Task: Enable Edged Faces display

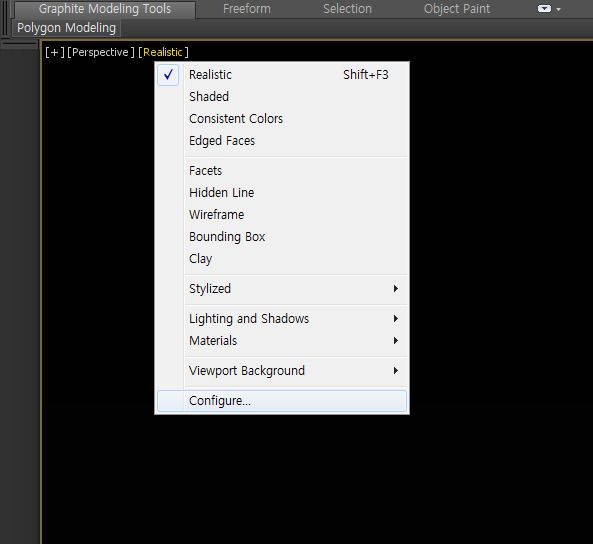Action: pos(282,141)
